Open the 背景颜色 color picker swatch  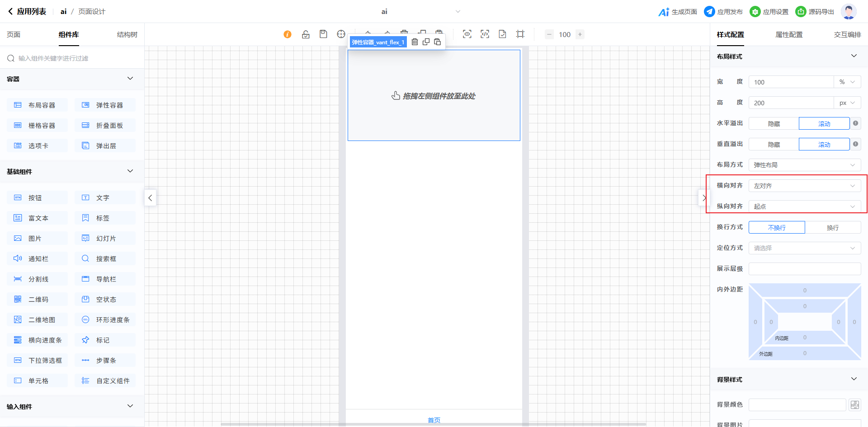pos(854,405)
